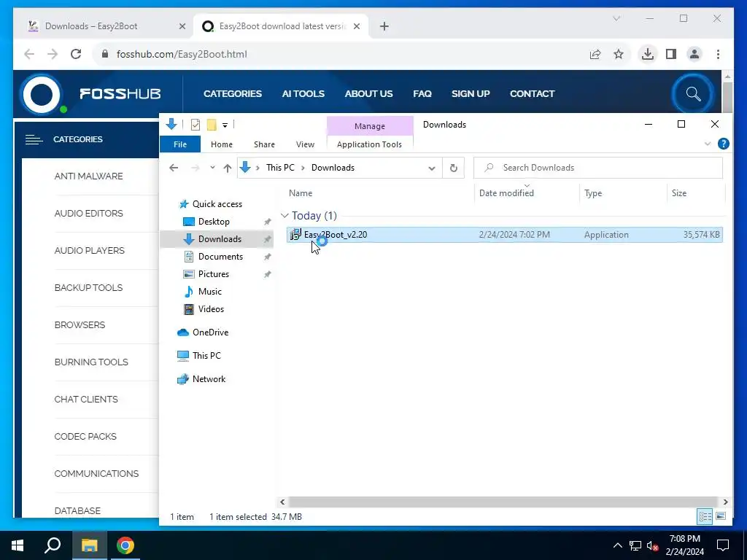Open Explorer help via the question mark icon
Viewport: 747px width, 560px height.
(723, 144)
